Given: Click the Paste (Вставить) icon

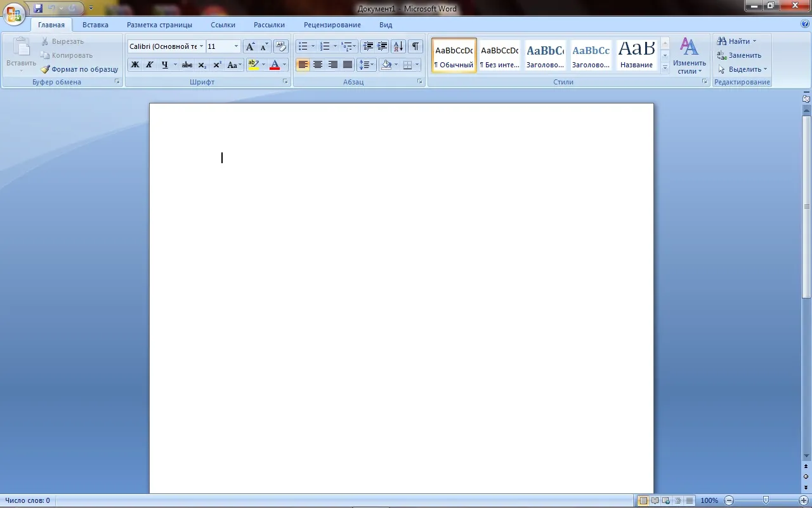Looking at the screenshot, I should click(x=22, y=48).
